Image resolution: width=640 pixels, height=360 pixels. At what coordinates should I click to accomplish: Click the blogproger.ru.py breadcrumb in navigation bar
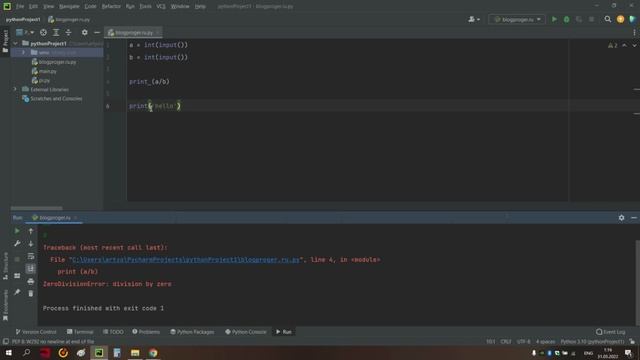coord(69,19)
